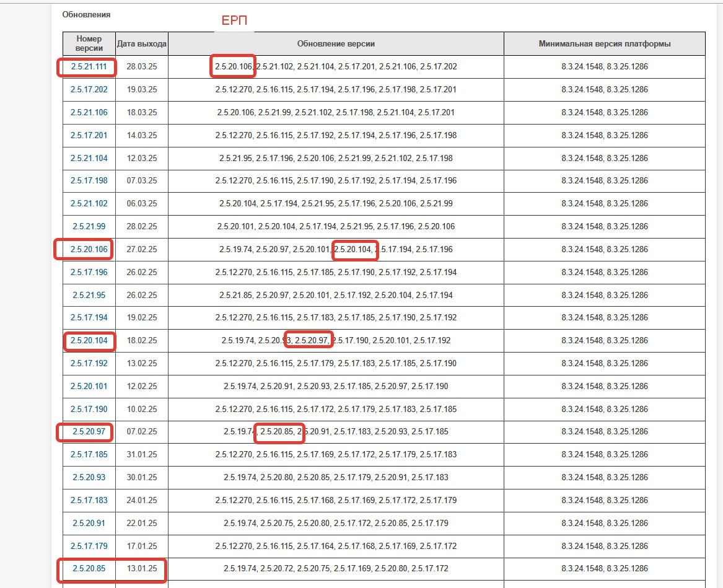
Task: Select date 26.02.25 in the 2.5.21.95 row
Action: tap(141, 295)
